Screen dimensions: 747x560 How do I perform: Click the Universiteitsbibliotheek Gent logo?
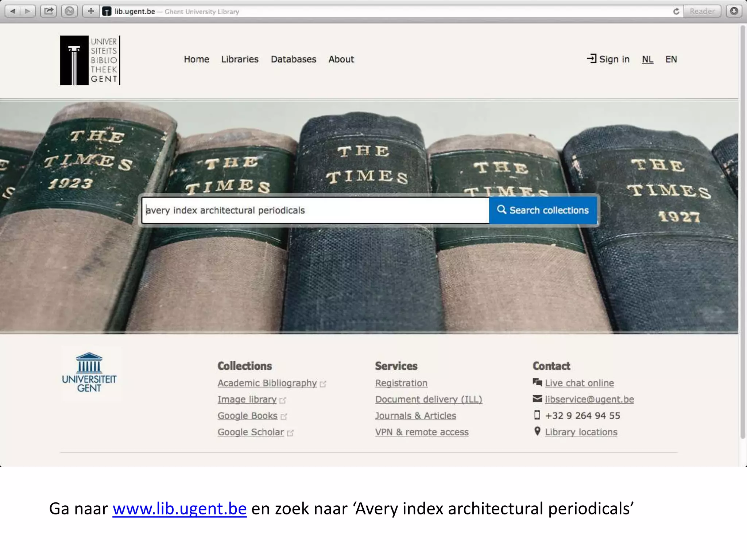click(x=90, y=60)
